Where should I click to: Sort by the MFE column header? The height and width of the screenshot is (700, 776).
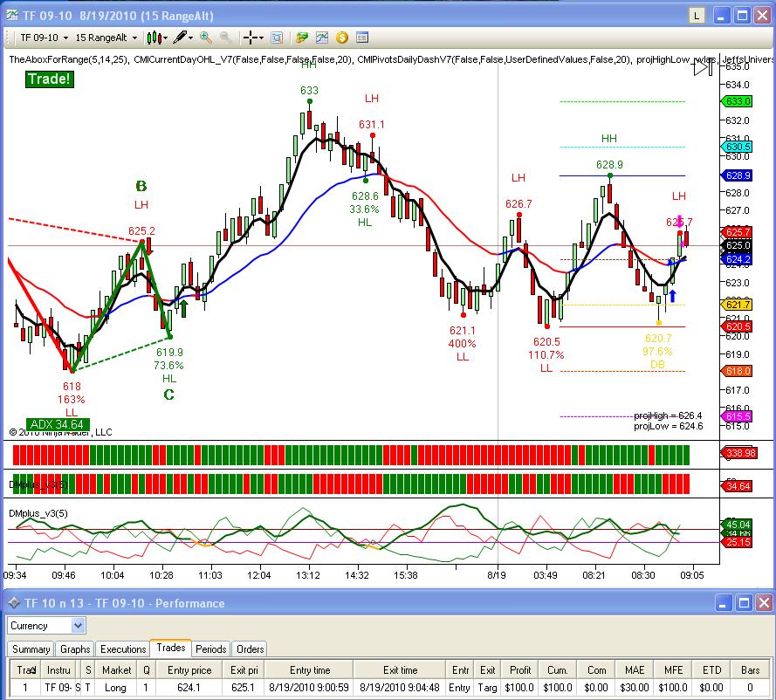[x=674, y=669]
